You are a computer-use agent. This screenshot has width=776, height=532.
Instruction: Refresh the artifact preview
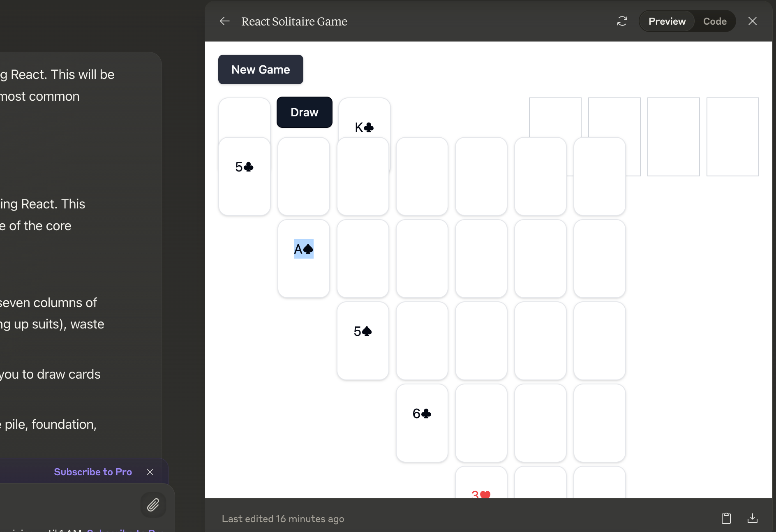(622, 21)
